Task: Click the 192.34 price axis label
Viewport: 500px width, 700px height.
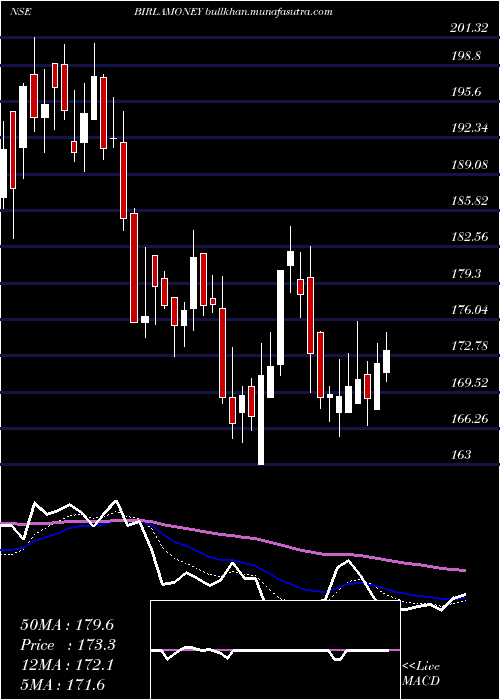Action: coord(468,129)
